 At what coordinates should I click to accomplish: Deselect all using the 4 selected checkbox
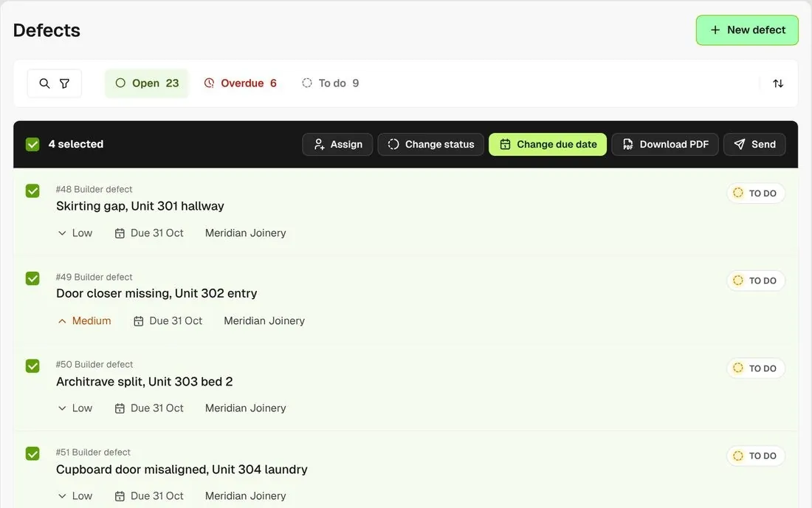(x=32, y=145)
